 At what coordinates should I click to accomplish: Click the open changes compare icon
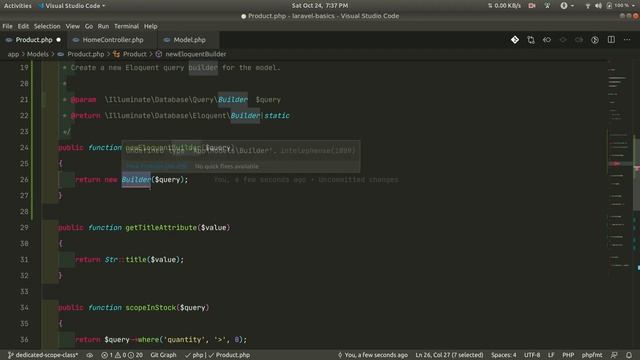point(531,40)
